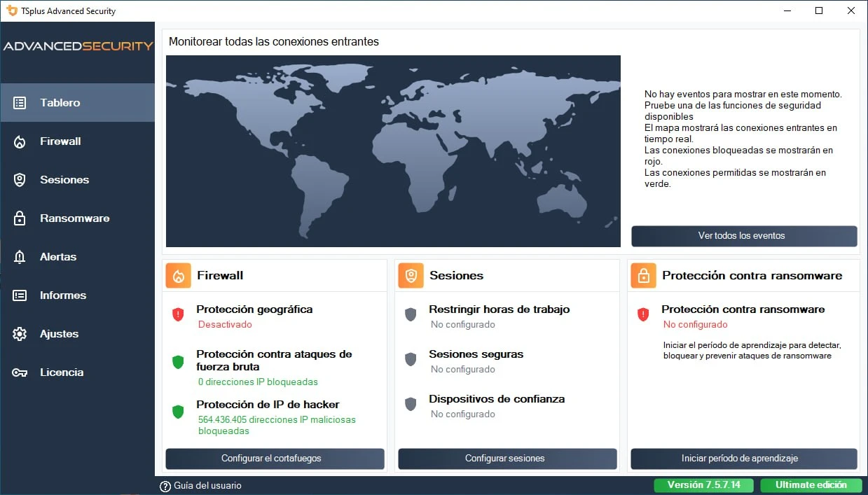Click the Informes report icon
Viewport: 868px width, 495px height.
[20, 295]
